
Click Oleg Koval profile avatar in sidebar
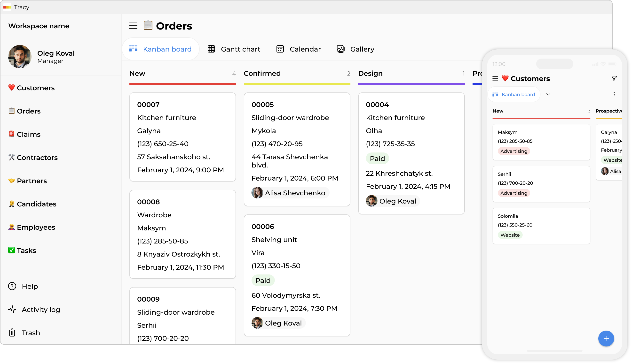click(x=20, y=56)
